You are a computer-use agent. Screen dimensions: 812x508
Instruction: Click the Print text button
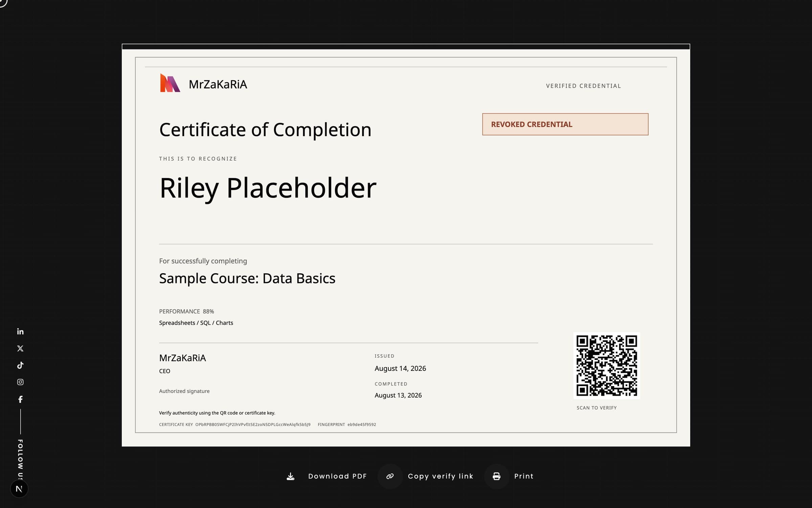(x=524, y=476)
